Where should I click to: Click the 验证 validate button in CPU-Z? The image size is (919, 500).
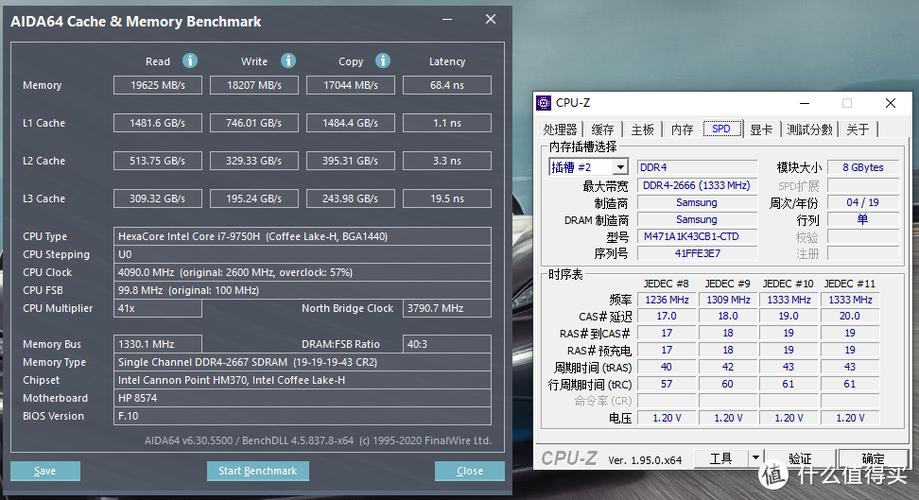click(x=799, y=458)
